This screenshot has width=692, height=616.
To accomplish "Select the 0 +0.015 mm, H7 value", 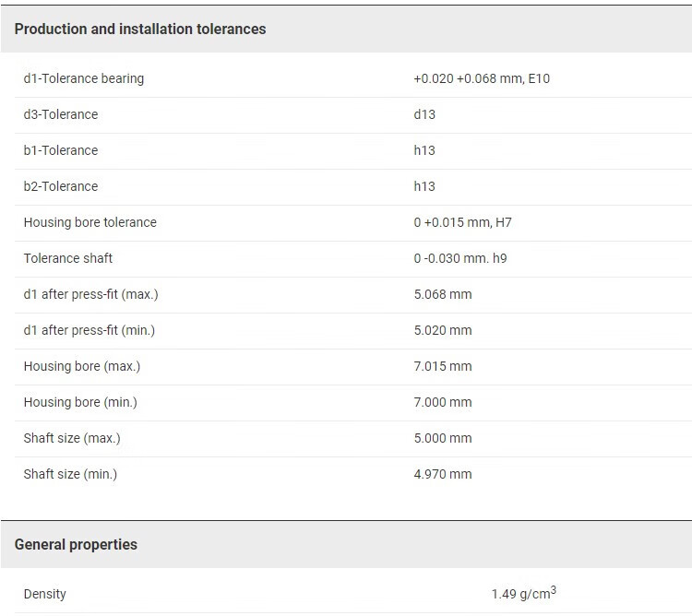I will (462, 222).
